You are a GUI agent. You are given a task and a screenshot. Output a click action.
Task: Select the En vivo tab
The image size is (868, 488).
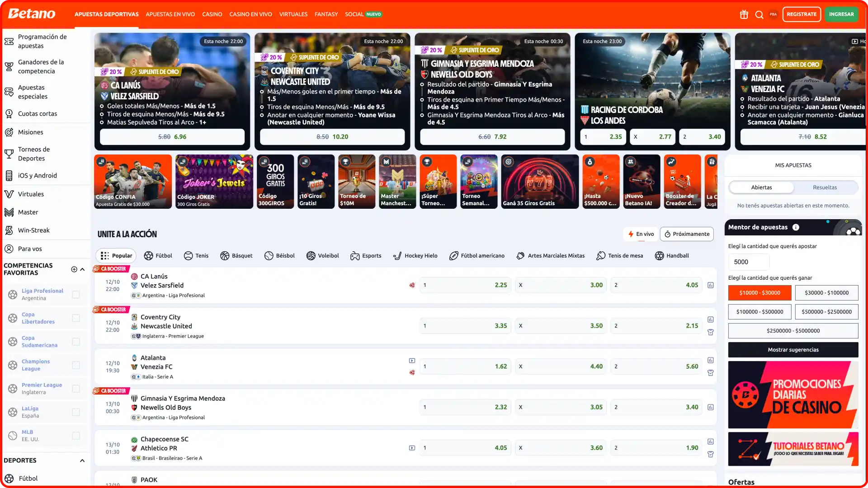[641, 234]
